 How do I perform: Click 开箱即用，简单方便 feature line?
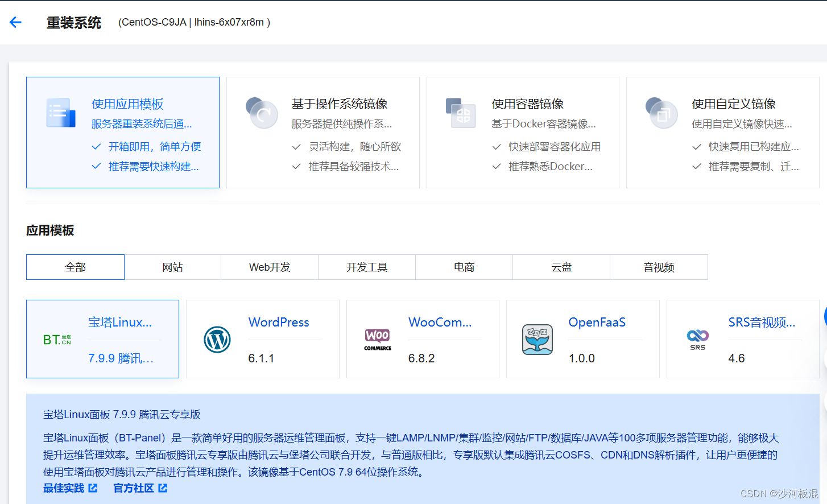coord(155,147)
